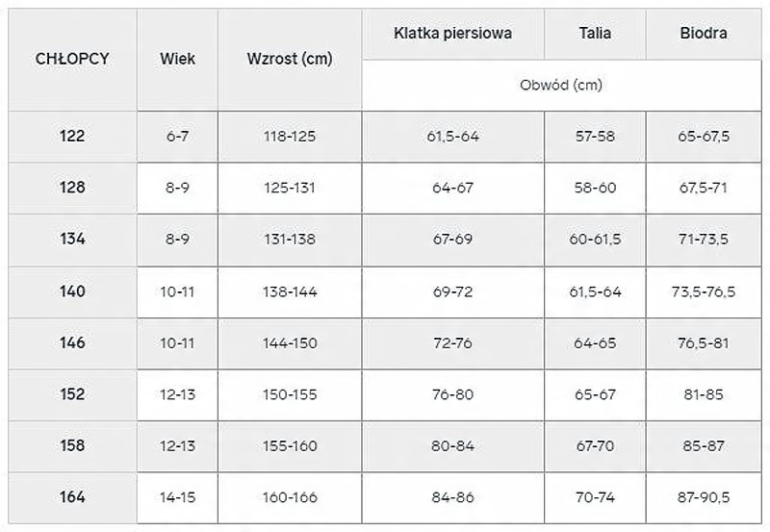The height and width of the screenshot is (532, 770).
Task: Click the size 152 cell
Action: tap(71, 394)
